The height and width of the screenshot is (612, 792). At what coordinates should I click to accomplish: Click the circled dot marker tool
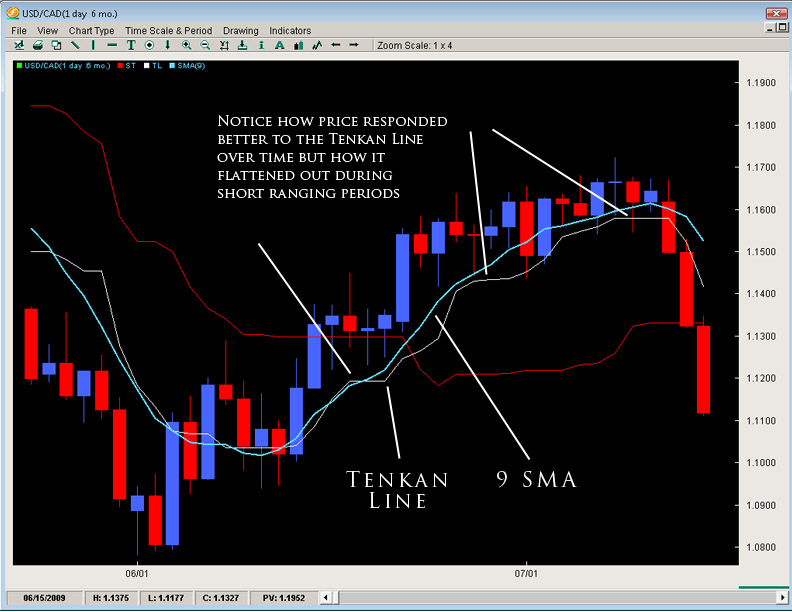pos(150,45)
